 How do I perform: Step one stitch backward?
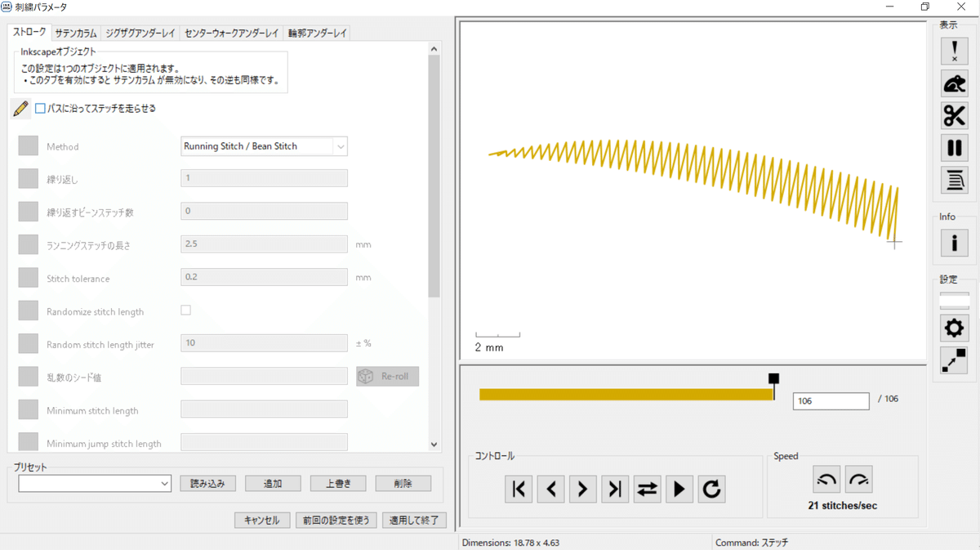coord(550,489)
